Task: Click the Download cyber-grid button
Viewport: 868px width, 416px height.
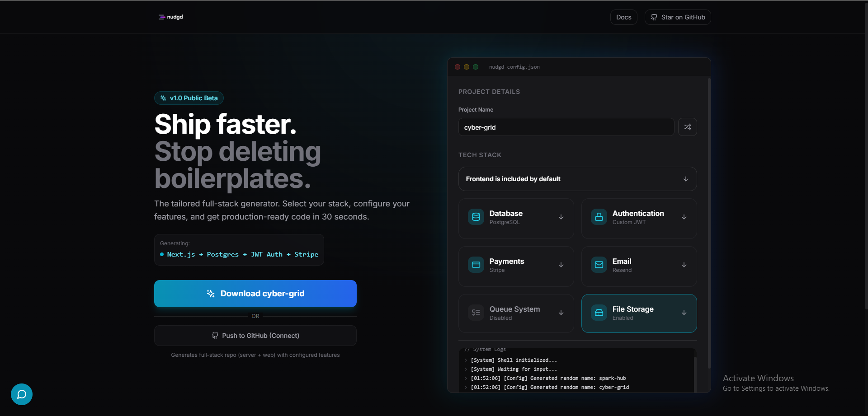Action: click(255, 293)
